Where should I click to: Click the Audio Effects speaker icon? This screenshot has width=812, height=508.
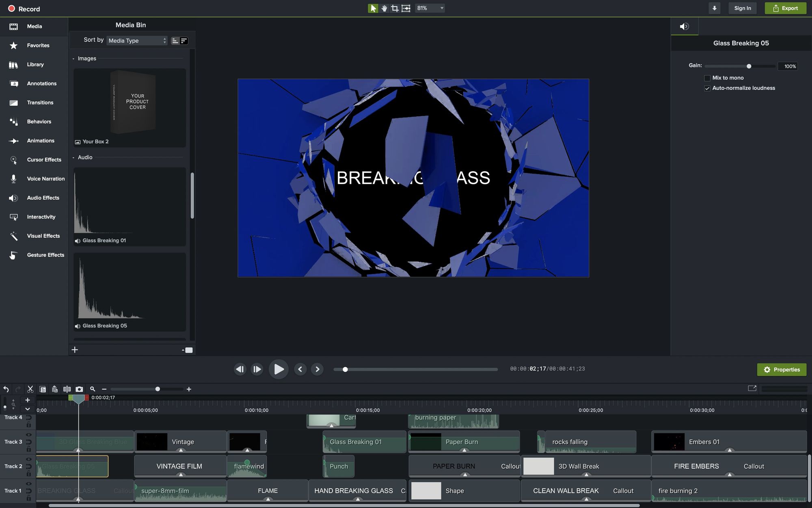[x=13, y=198]
